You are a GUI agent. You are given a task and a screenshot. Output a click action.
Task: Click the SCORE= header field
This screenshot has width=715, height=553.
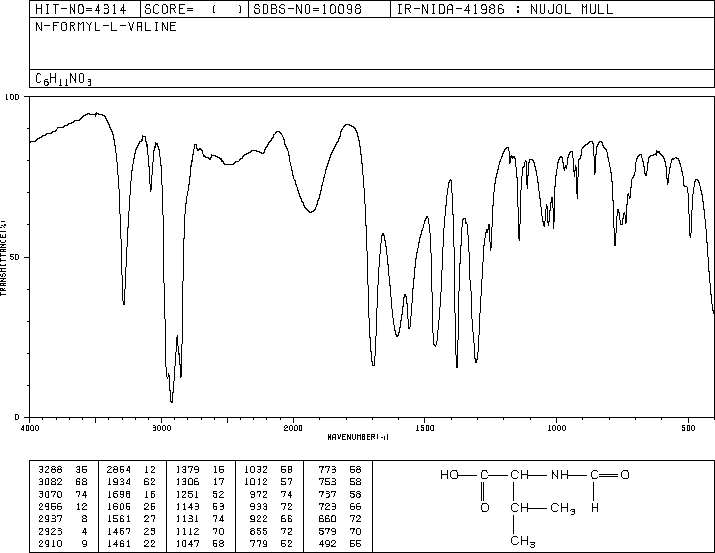coord(194,9)
